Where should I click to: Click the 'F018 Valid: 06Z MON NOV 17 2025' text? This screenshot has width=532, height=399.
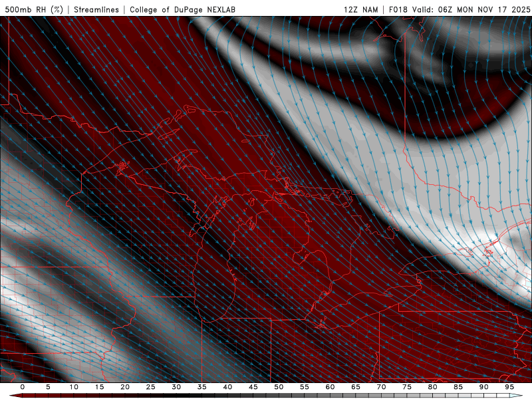pos(460,9)
